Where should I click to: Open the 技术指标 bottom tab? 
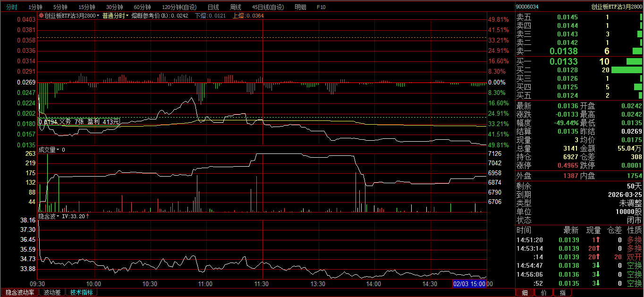pos(81,292)
